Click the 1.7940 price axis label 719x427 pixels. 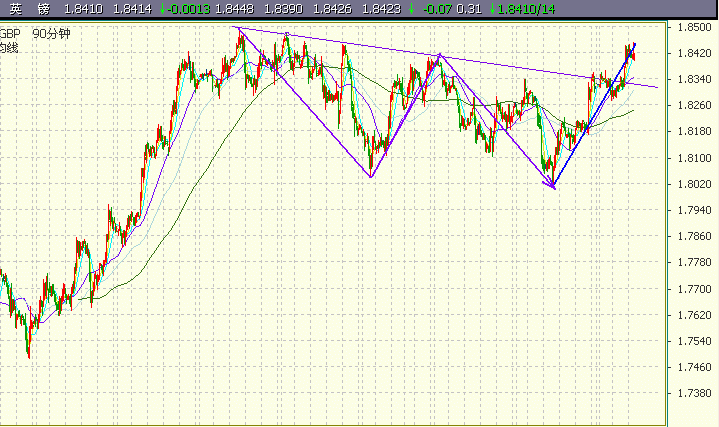coord(694,211)
